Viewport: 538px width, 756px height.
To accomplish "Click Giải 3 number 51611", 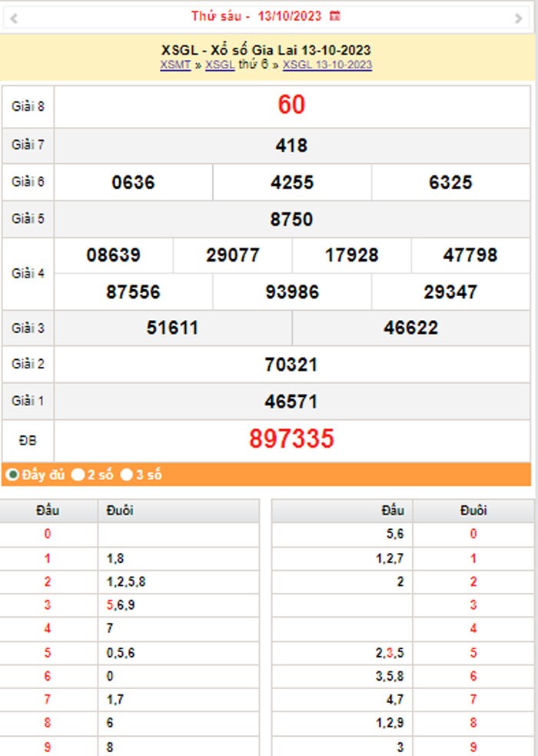I will (172, 328).
